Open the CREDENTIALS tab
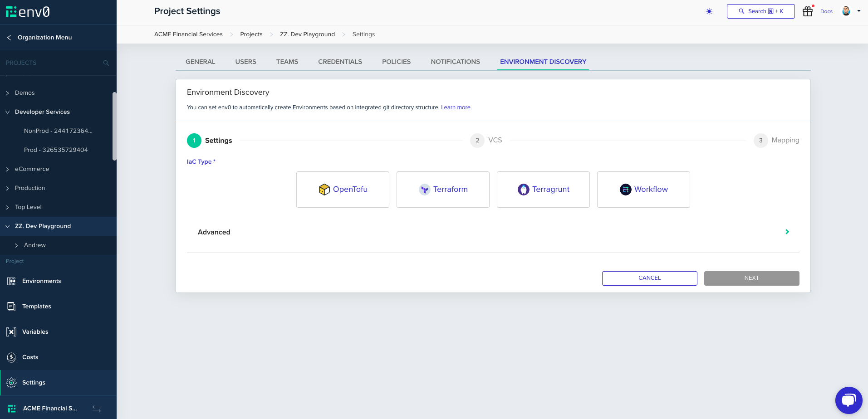 point(340,62)
